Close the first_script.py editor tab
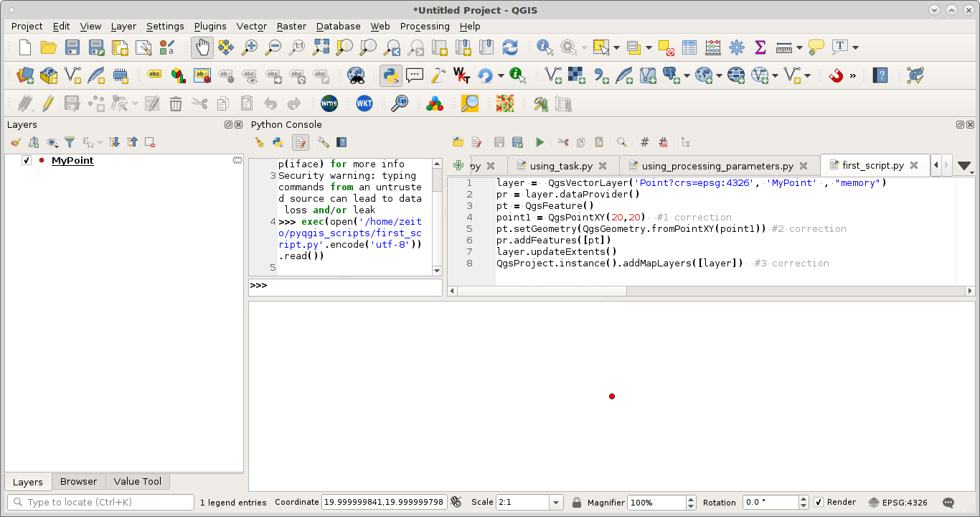This screenshot has height=517, width=980. click(914, 166)
